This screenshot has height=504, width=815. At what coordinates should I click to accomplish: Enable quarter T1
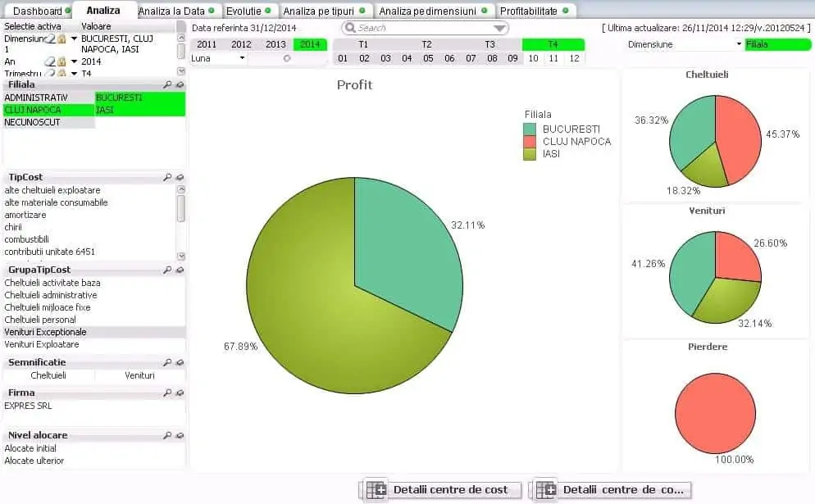[363, 45]
